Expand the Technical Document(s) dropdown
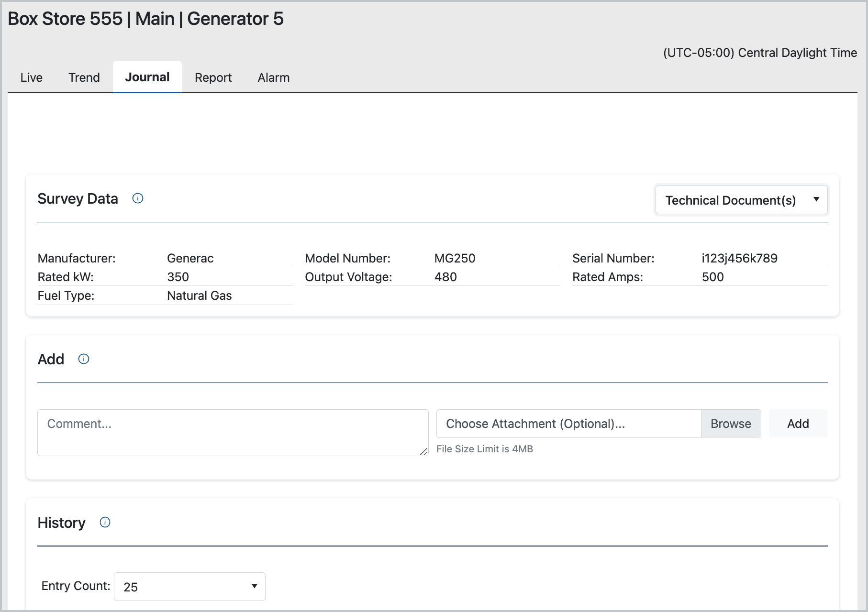This screenshot has width=868, height=612. point(741,200)
